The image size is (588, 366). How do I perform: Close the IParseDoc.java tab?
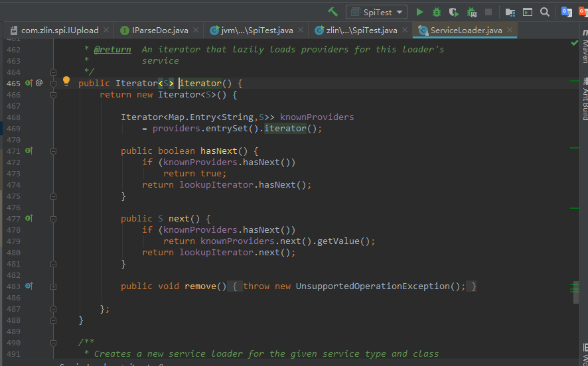pyautogui.click(x=196, y=30)
